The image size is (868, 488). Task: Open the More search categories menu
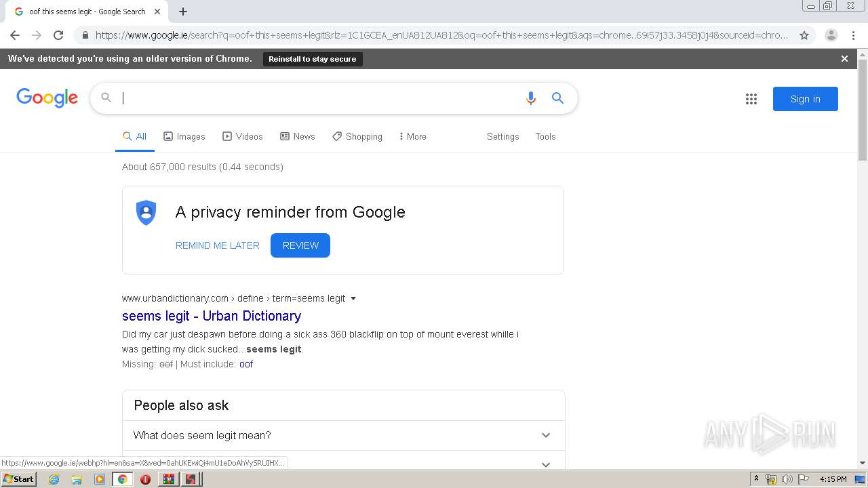tap(413, 136)
